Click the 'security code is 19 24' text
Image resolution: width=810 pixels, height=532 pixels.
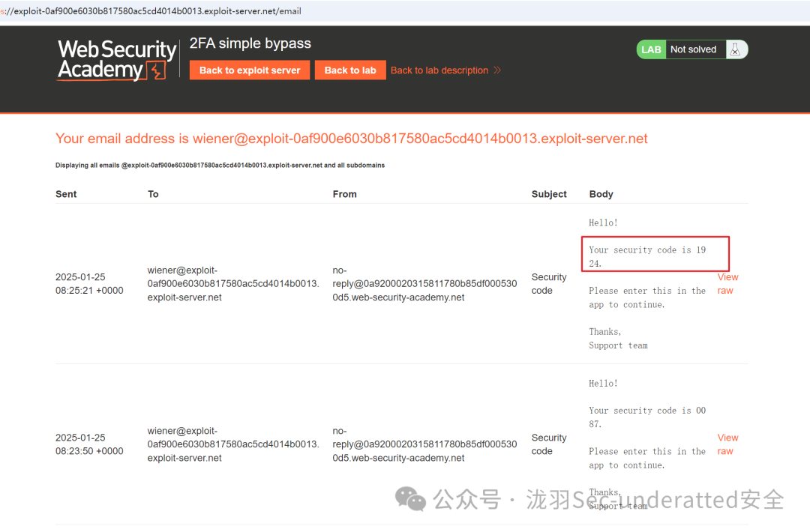pos(647,256)
